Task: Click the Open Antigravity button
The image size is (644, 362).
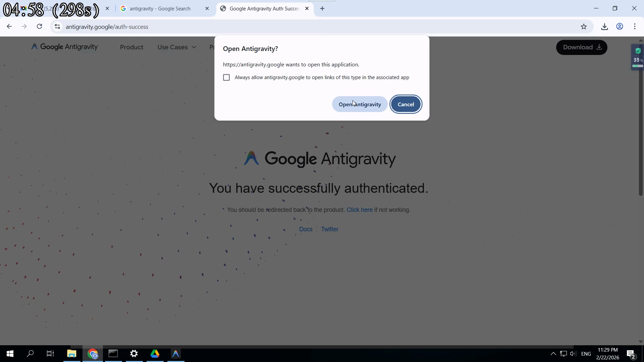Action: pyautogui.click(x=360, y=104)
